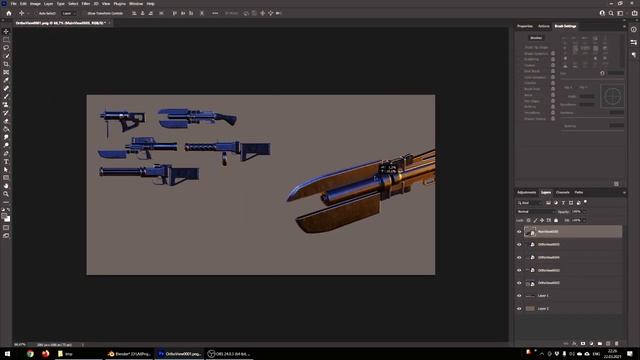Image resolution: width=640 pixels, height=360 pixels.
Task: Open the align and distribute more options (three dots)
Action: (x=215, y=13)
